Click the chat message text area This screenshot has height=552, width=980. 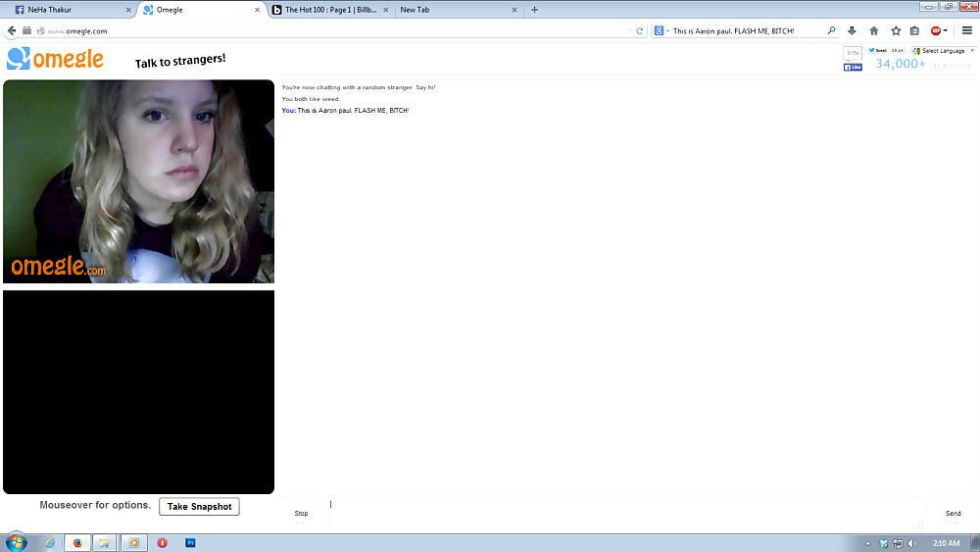click(x=625, y=515)
